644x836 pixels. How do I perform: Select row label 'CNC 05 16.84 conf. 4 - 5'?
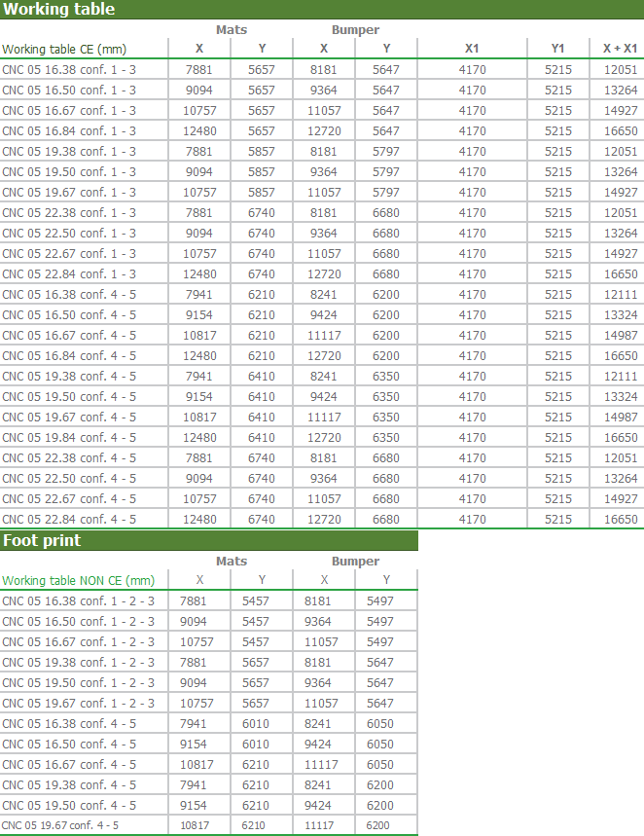point(69,356)
